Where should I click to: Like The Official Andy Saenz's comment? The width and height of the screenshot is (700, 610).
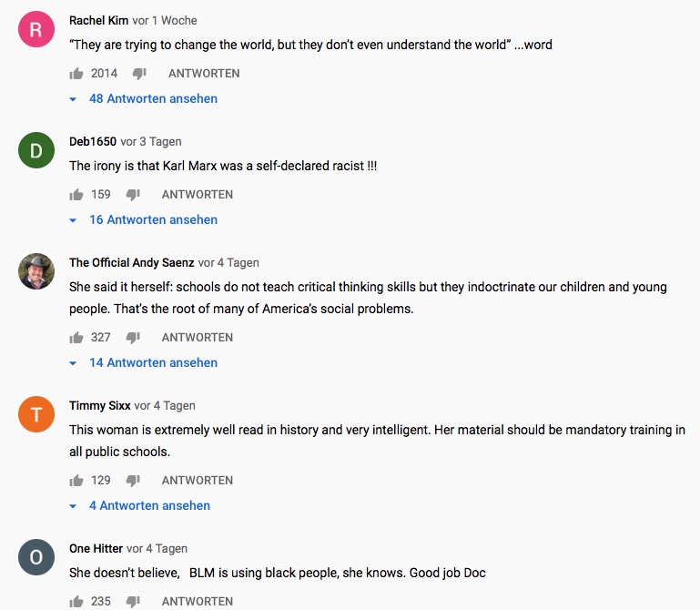point(76,337)
